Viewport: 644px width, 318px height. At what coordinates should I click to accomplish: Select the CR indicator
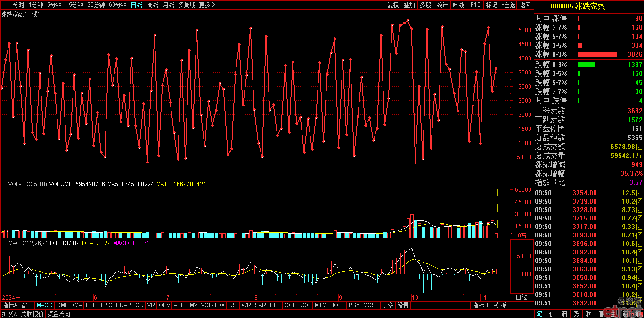click(139, 305)
